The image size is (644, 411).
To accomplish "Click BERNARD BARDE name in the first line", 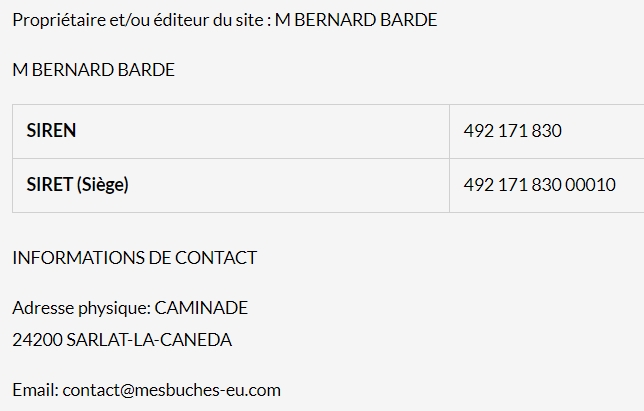I will pyautogui.click(x=366, y=20).
